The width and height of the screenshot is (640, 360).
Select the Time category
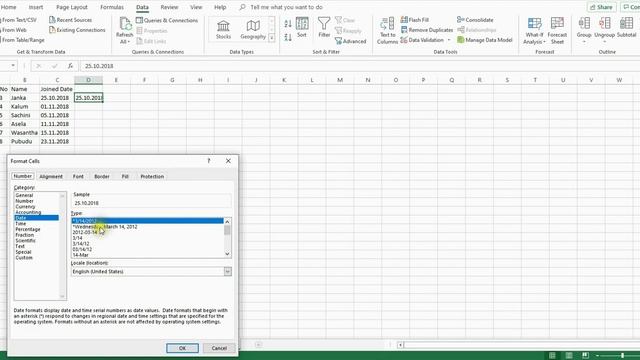click(x=20, y=224)
